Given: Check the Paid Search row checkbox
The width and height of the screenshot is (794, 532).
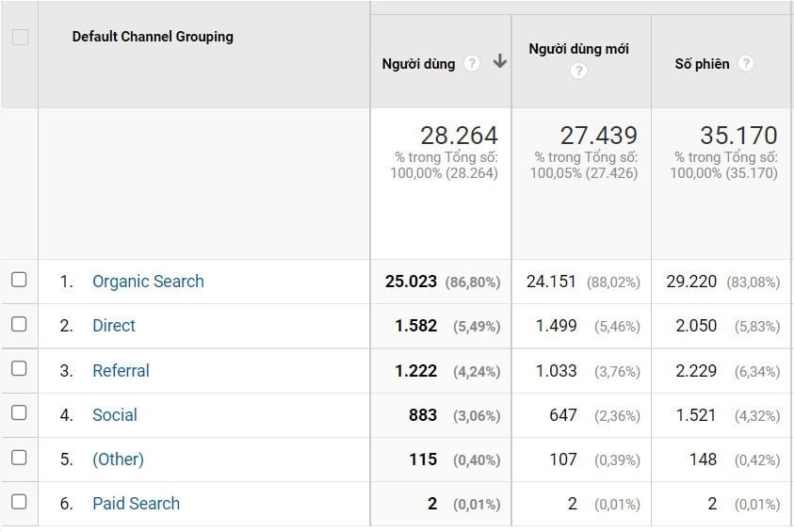Looking at the screenshot, I should (19, 502).
